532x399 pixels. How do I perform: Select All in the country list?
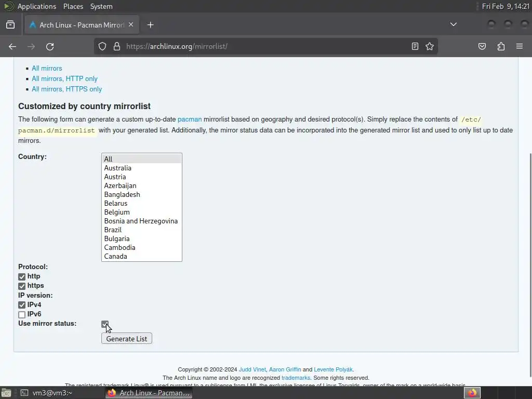pos(141,159)
